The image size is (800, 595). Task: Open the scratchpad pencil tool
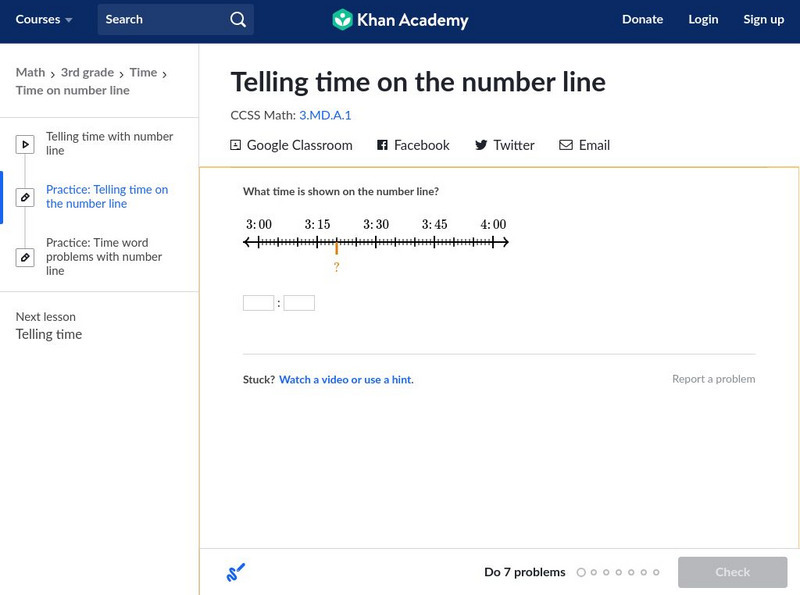pos(236,572)
